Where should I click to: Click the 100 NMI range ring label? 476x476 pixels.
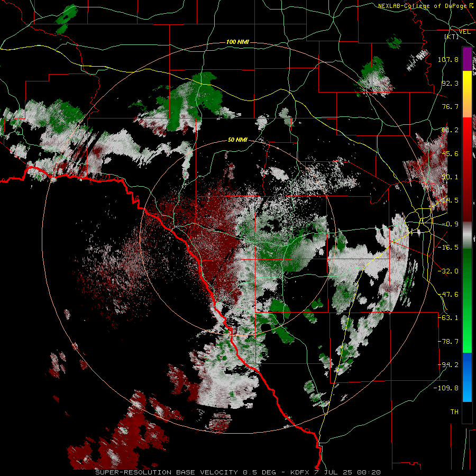click(x=237, y=42)
